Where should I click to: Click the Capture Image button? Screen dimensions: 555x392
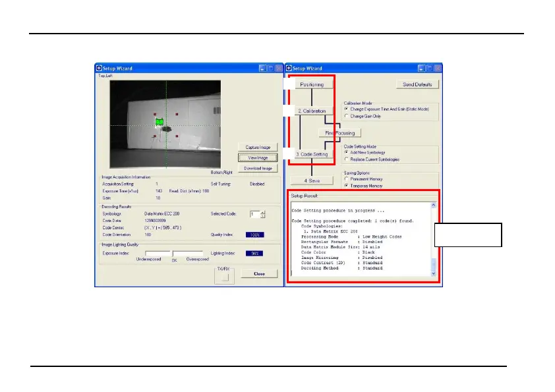pos(258,147)
